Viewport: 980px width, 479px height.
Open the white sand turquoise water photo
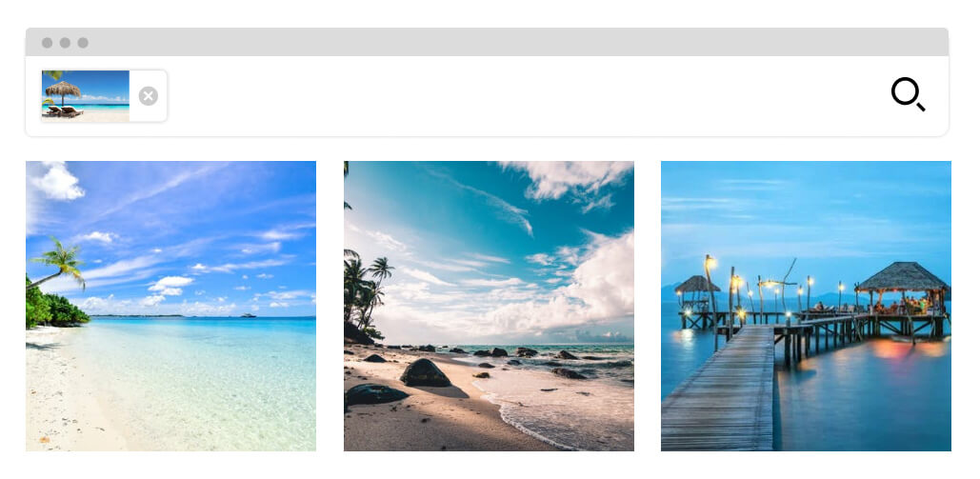coord(170,306)
